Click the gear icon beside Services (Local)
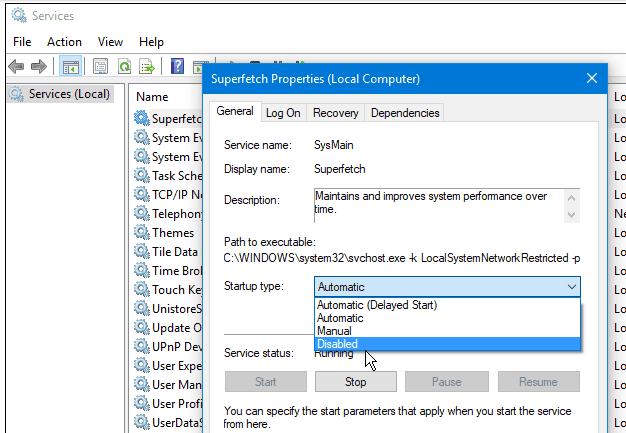626x433 pixels. click(x=16, y=94)
